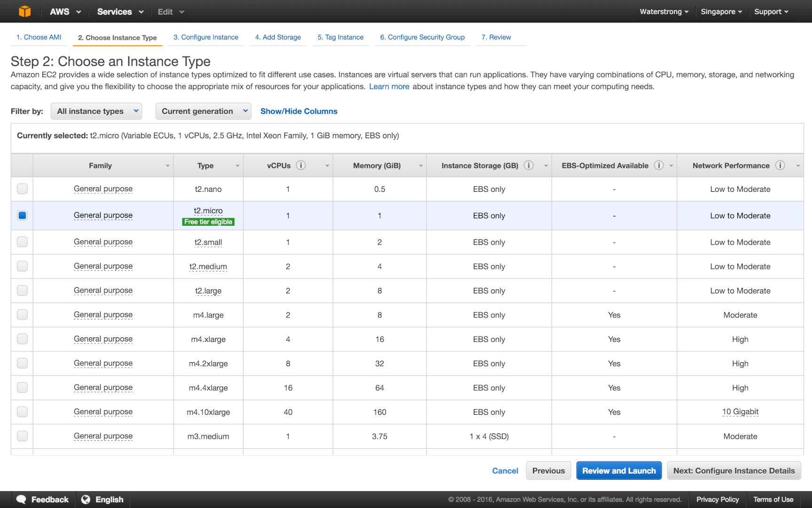Open the Support menu
This screenshot has width=812, height=508.
[x=771, y=11]
